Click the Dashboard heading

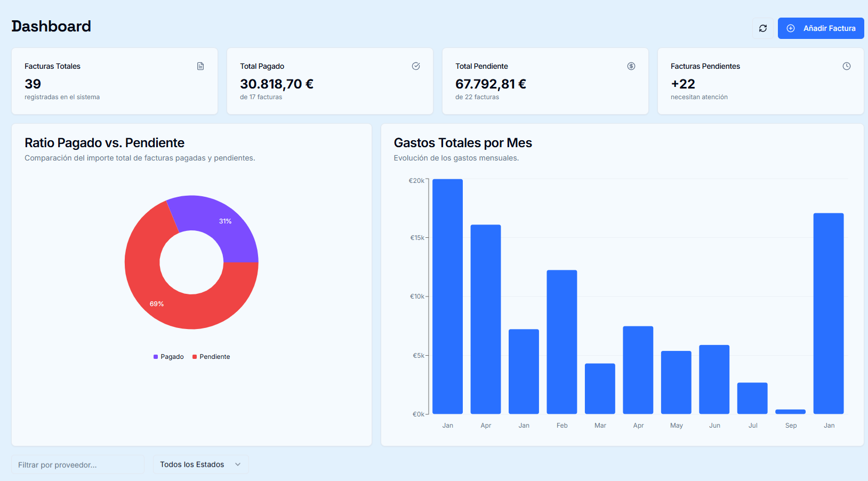[x=51, y=26]
